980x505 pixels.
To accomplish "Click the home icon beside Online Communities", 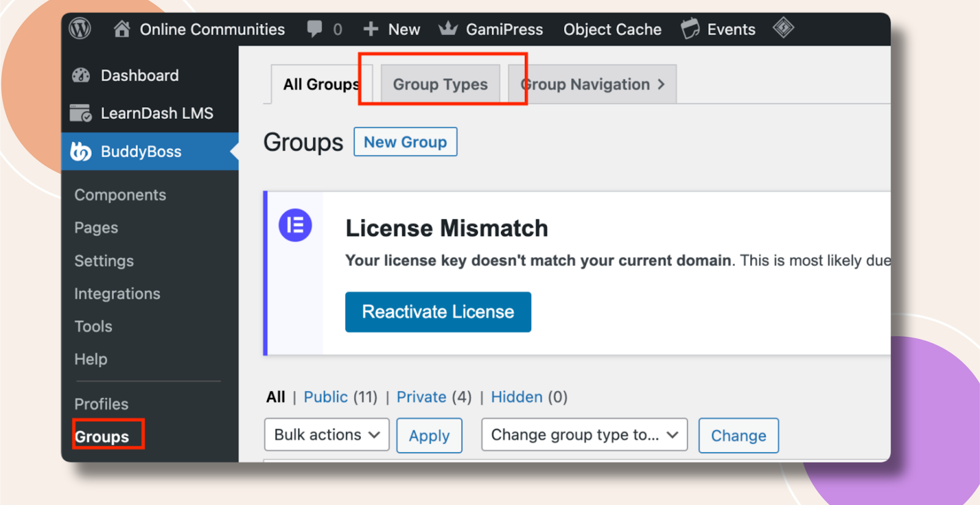I will tap(122, 29).
